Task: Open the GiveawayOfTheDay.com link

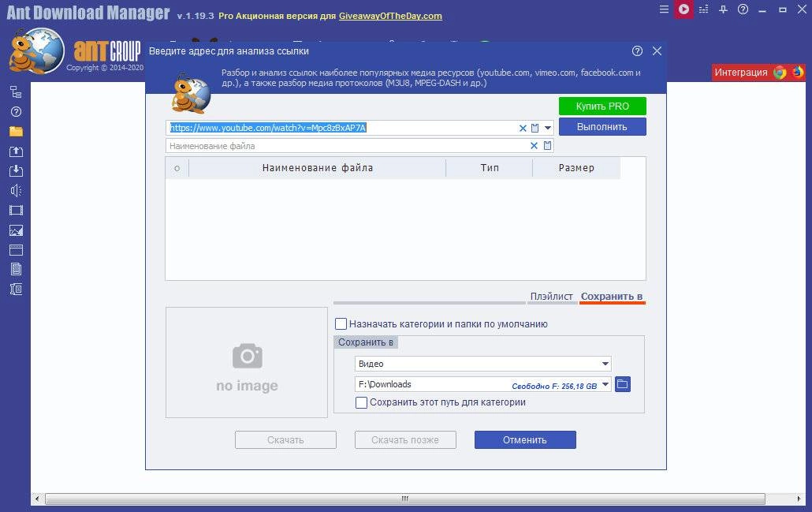Action: click(x=390, y=16)
